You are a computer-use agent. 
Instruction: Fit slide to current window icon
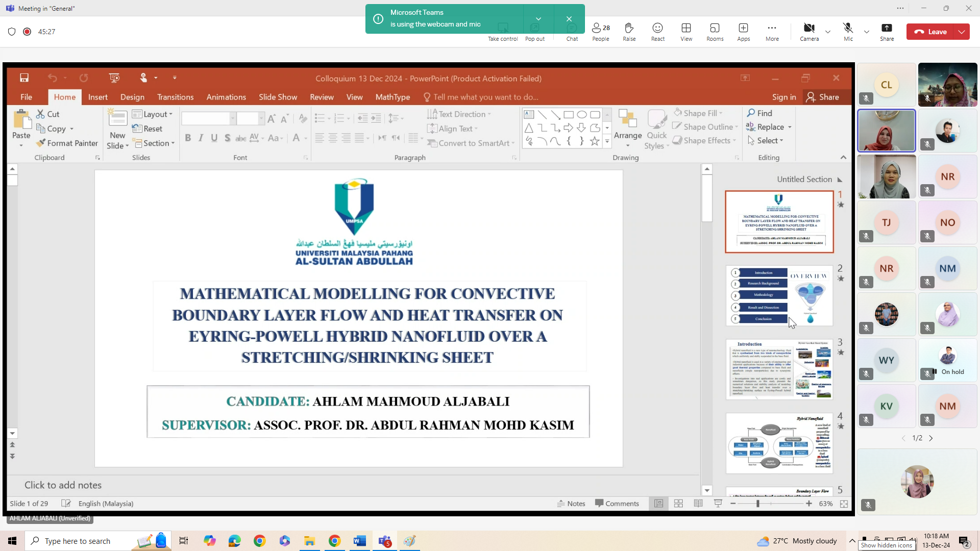point(844,504)
